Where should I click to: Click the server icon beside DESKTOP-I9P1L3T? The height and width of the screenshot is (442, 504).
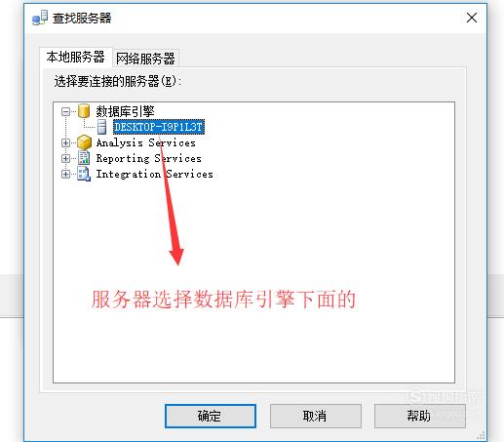point(102,127)
